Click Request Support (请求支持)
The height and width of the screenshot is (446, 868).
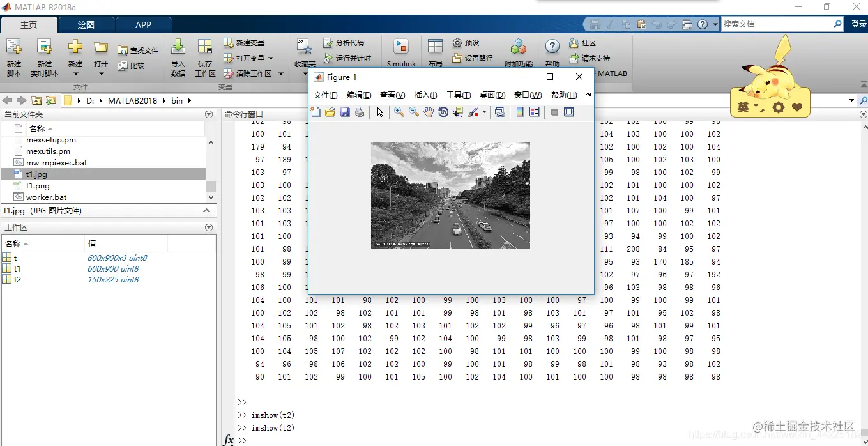coord(589,58)
